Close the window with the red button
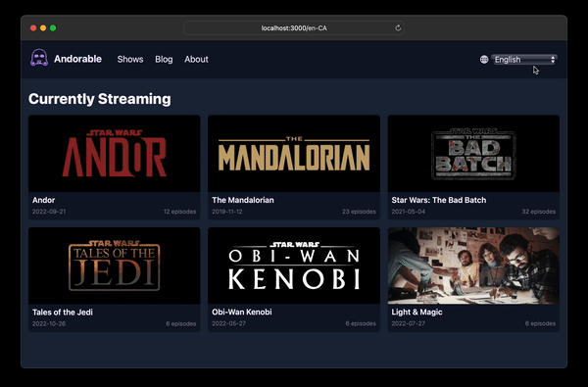 tap(33, 28)
